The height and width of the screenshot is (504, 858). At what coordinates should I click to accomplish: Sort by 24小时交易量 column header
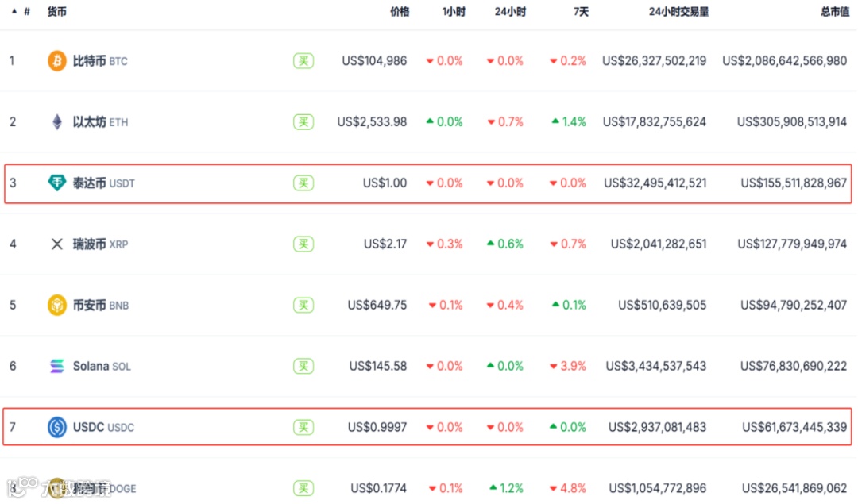(678, 12)
